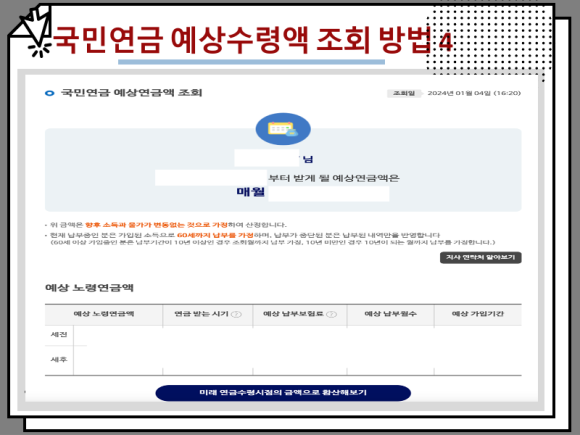Click the blue calendar pension icon

point(283,129)
